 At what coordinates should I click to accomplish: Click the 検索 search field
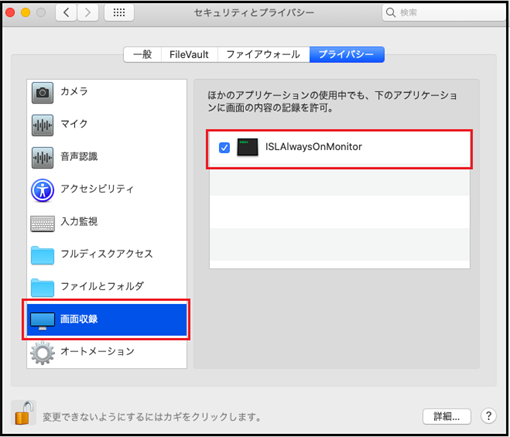tap(444, 13)
